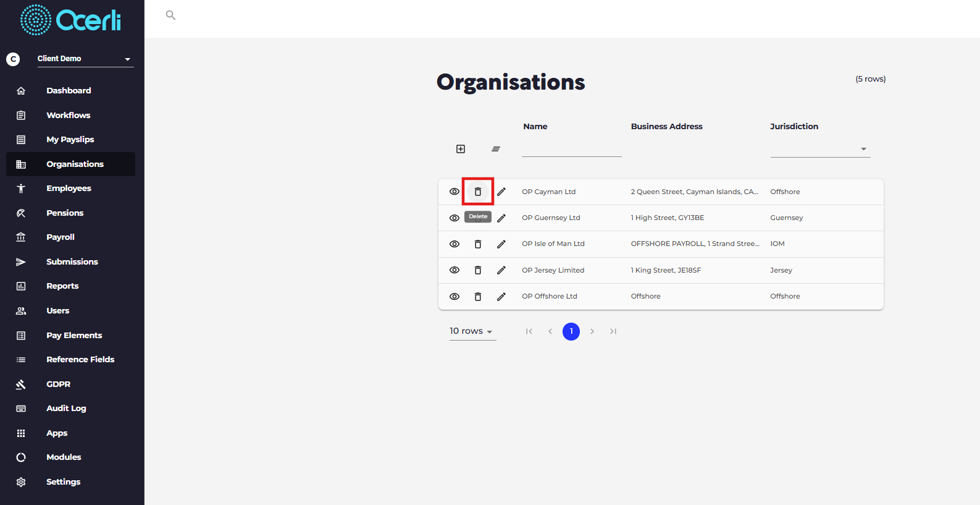Open Settings in the sidebar

coord(70,482)
